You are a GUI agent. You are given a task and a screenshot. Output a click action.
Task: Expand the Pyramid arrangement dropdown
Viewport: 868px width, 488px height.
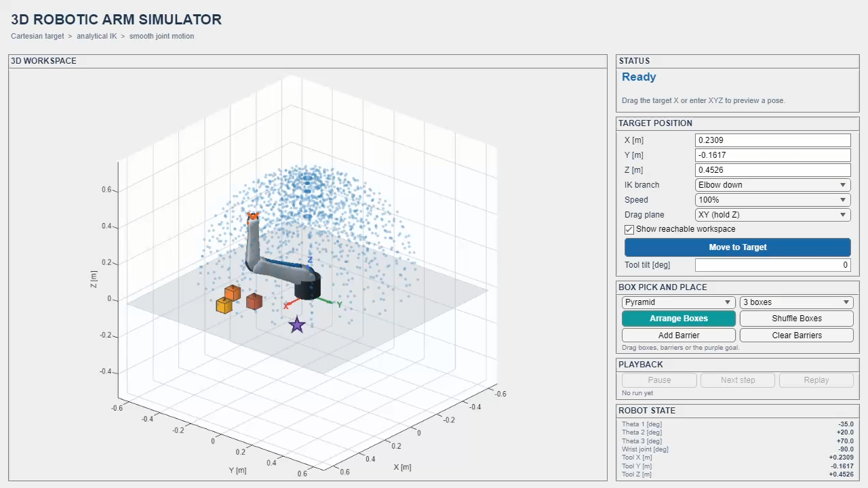679,302
